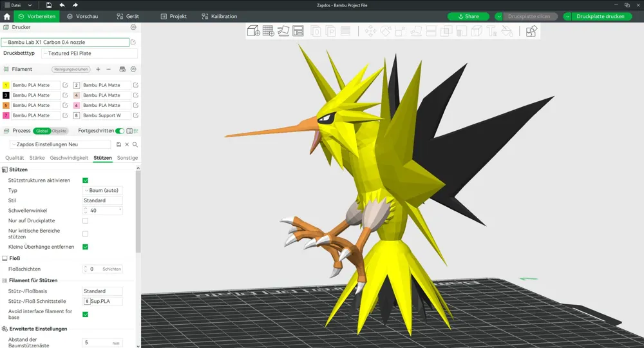Switch to the Qualität settings tab
The width and height of the screenshot is (644, 348).
(15, 158)
